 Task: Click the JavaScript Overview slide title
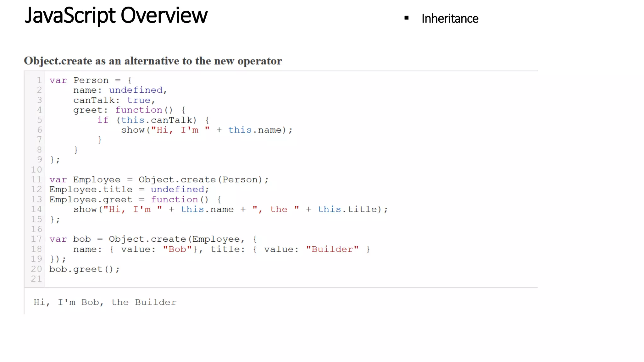click(116, 15)
